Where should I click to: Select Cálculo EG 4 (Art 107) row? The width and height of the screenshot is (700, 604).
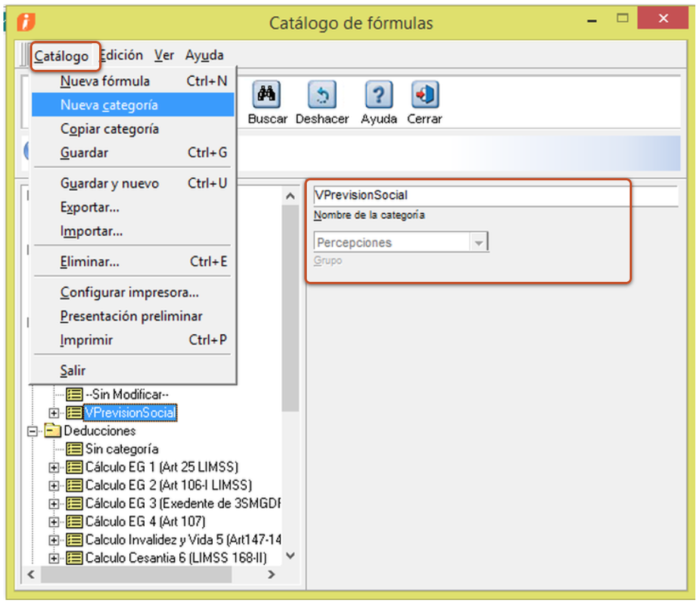click(x=145, y=522)
